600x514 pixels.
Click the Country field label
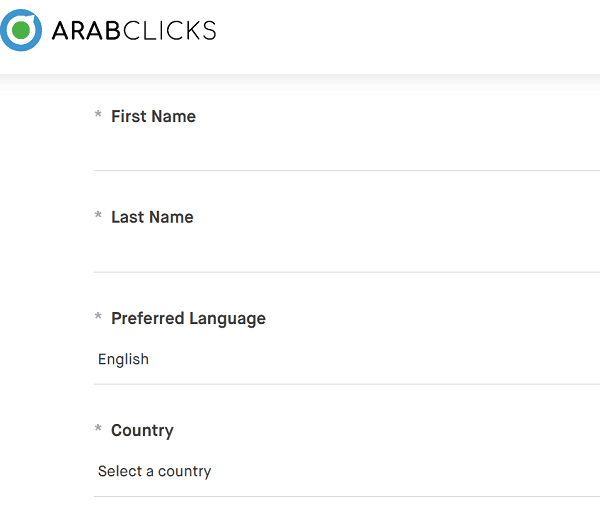click(x=142, y=431)
